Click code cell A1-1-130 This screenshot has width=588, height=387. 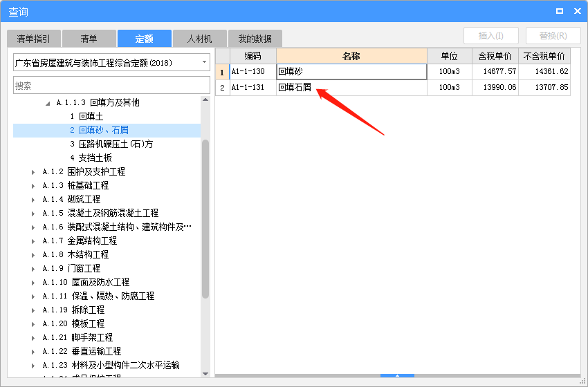(x=252, y=72)
